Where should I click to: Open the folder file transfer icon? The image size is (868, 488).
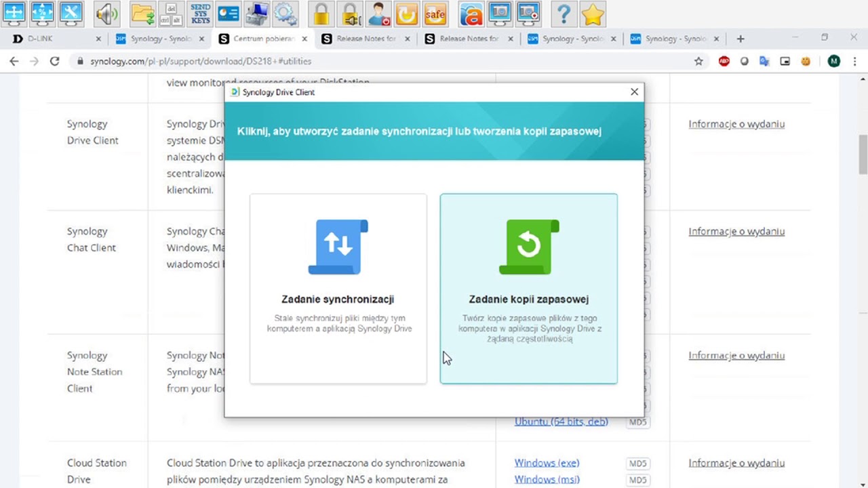click(x=143, y=13)
